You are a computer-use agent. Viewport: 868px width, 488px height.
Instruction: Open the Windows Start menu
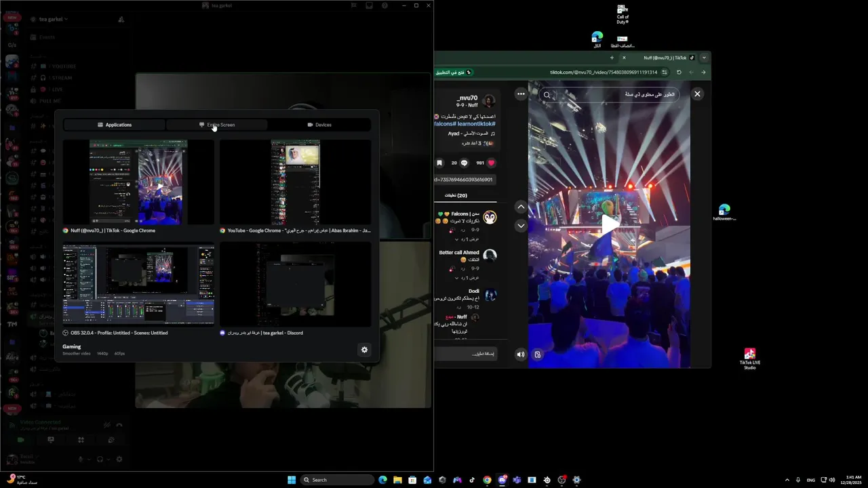tap(292, 480)
